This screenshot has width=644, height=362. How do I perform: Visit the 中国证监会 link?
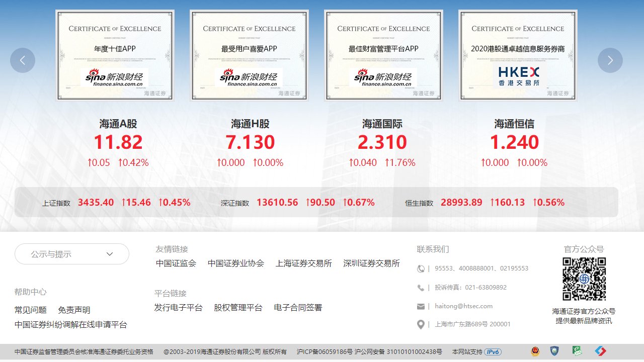[x=176, y=263]
